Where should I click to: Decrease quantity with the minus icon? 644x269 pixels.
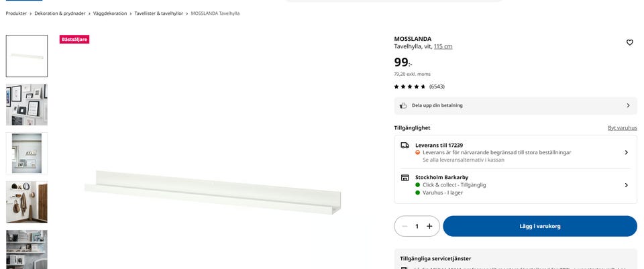[x=405, y=226]
